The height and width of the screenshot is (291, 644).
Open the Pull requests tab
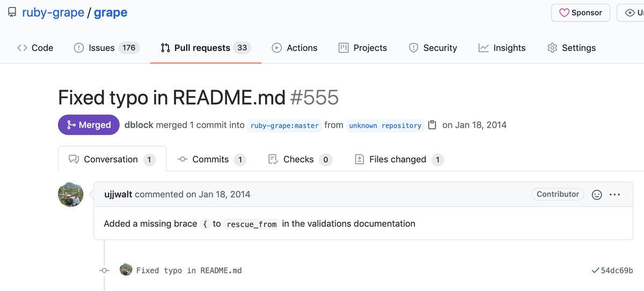click(206, 48)
